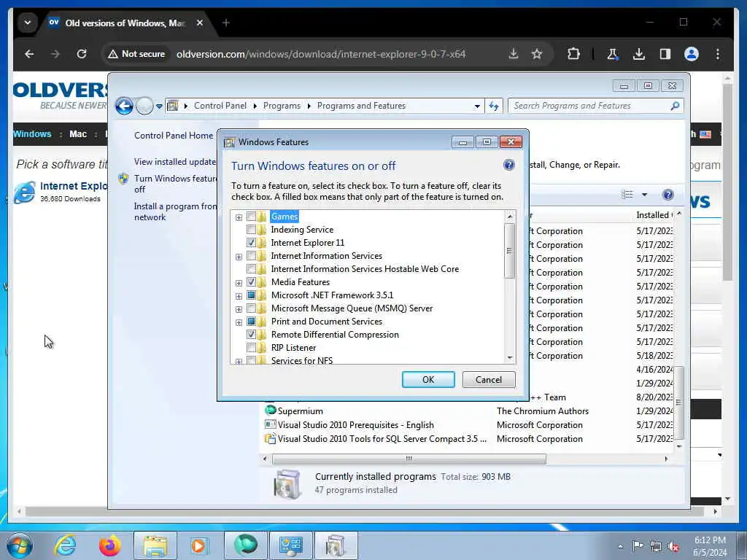This screenshot has width=747, height=560.
Task: Check the Games checkbox
Action: pos(251,216)
